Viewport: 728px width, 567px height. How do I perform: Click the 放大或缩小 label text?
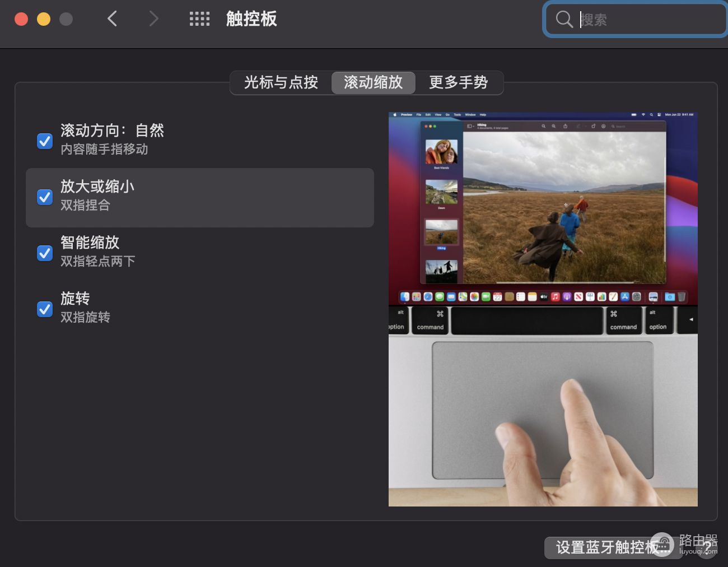coord(97,187)
